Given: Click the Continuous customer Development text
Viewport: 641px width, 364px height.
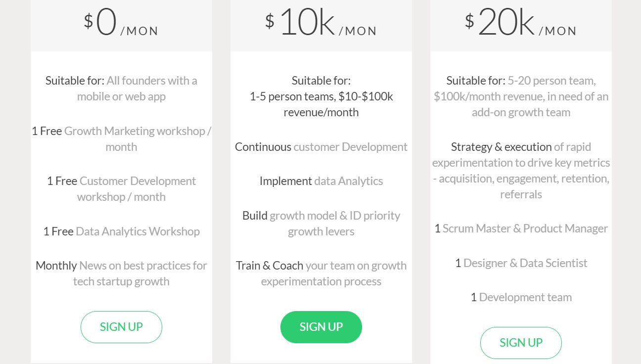Looking at the screenshot, I should (x=321, y=147).
